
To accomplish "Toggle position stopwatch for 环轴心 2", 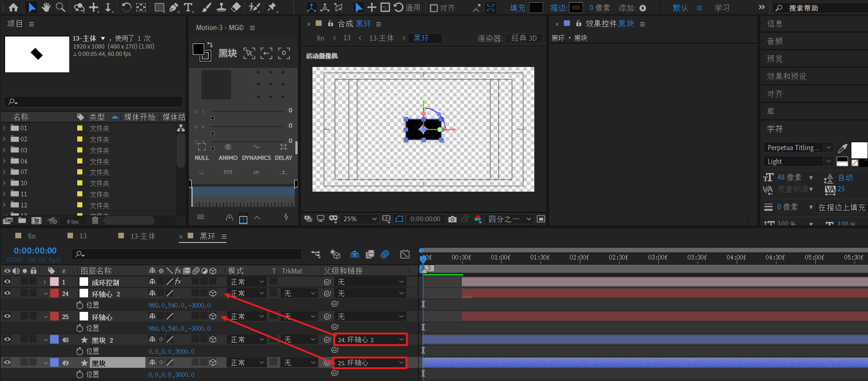I will point(79,305).
